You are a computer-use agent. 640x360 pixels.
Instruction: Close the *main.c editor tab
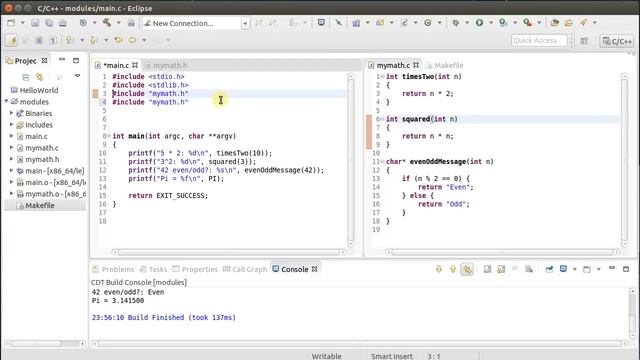pos(135,65)
